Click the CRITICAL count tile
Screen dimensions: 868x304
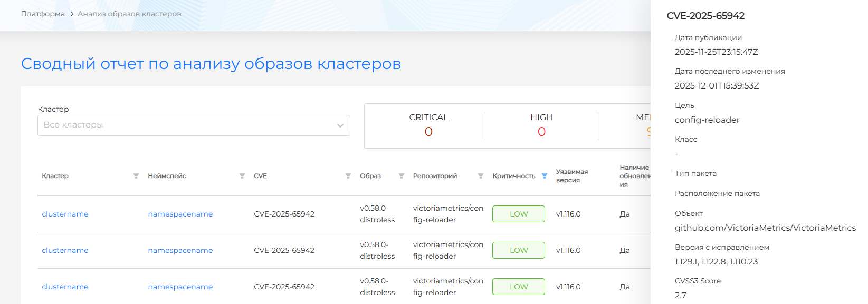click(428, 125)
